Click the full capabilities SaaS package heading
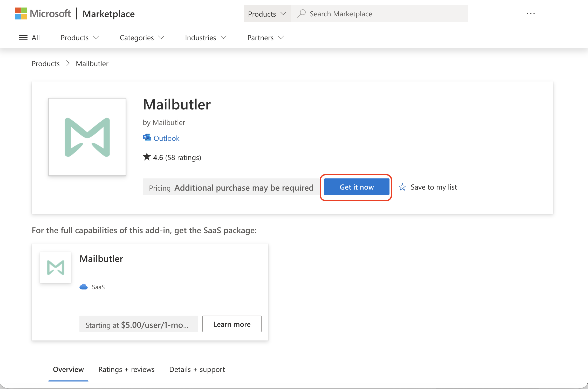Screen dimensions: 588x389 pyautogui.click(x=144, y=230)
